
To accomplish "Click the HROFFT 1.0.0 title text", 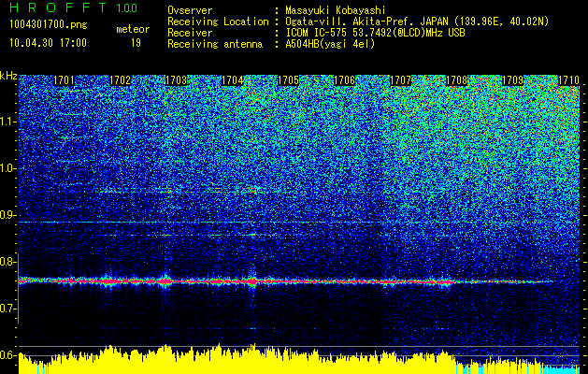I will point(74,7).
